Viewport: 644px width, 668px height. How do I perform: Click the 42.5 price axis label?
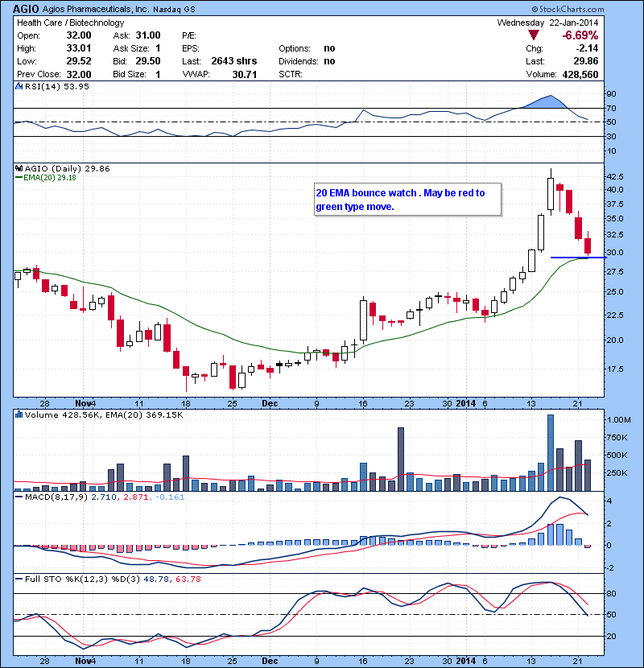615,176
